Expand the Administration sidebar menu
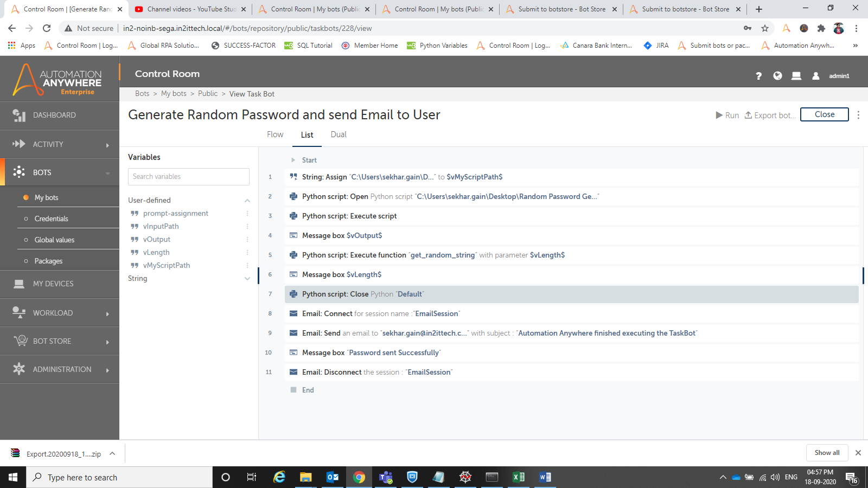 coord(62,369)
